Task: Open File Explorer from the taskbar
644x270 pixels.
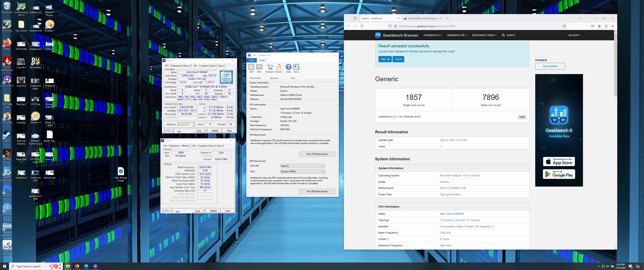Action: 68,266
